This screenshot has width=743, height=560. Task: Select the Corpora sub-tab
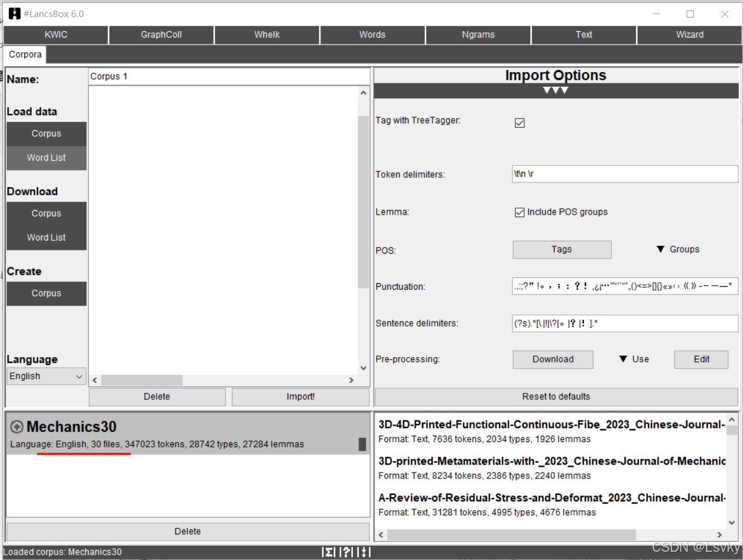(x=25, y=55)
